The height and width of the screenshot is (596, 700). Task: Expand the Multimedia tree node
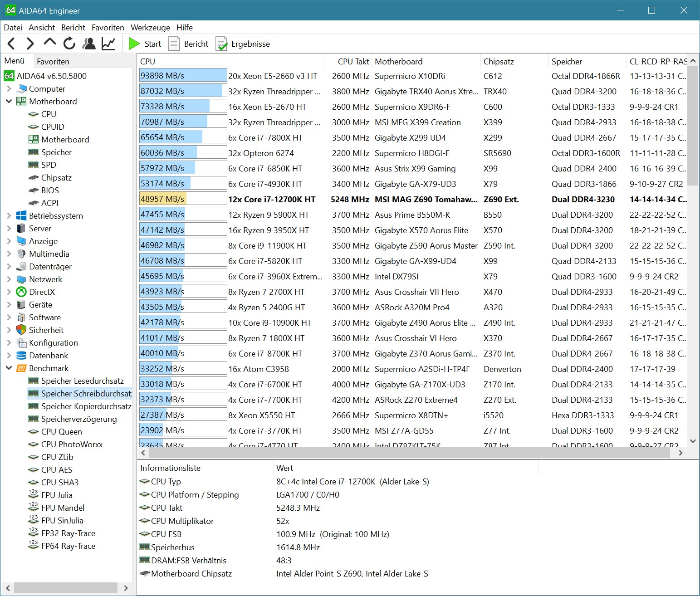pyautogui.click(x=9, y=254)
